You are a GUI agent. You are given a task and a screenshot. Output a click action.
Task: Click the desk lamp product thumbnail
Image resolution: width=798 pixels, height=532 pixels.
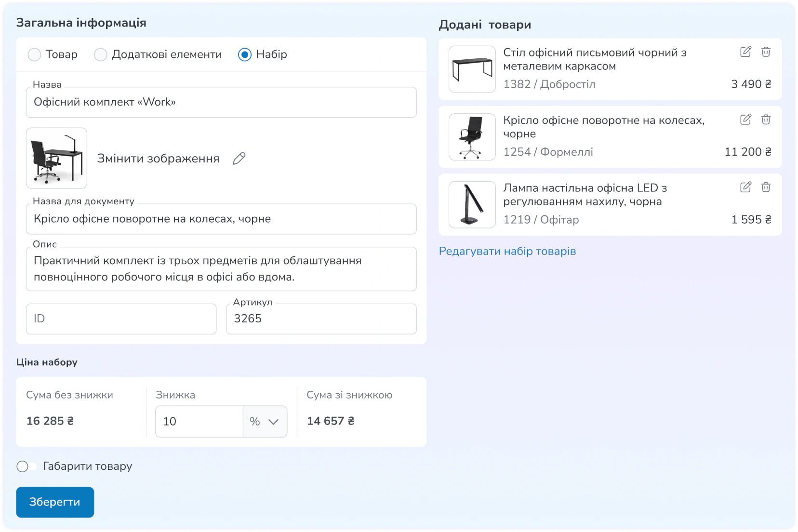(472, 205)
